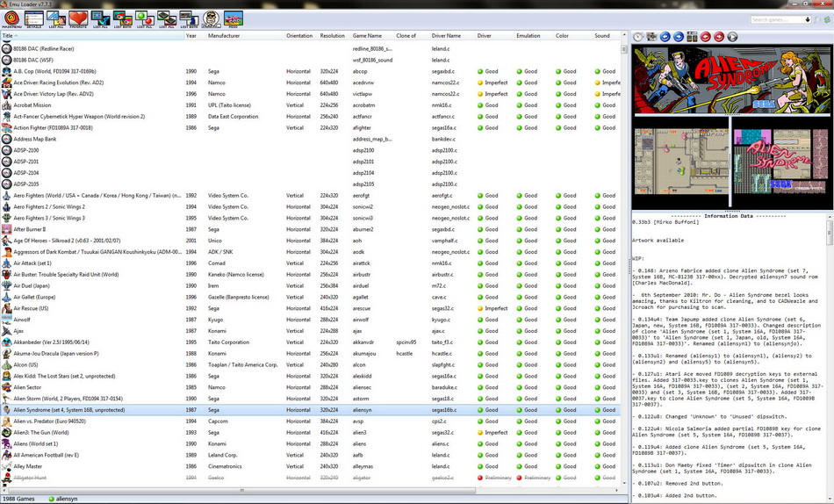Click the red heart Favorite icon

tap(77, 19)
